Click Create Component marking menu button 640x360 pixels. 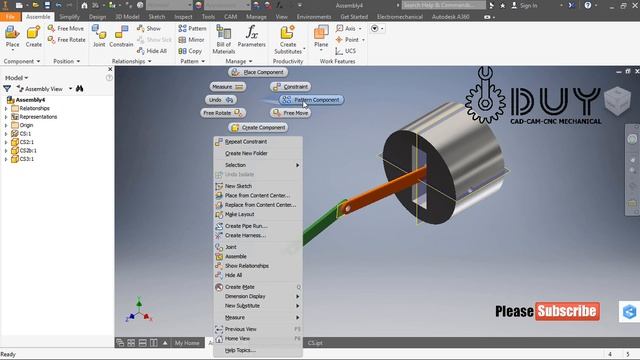pyautogui.click(x=258, y=127)
